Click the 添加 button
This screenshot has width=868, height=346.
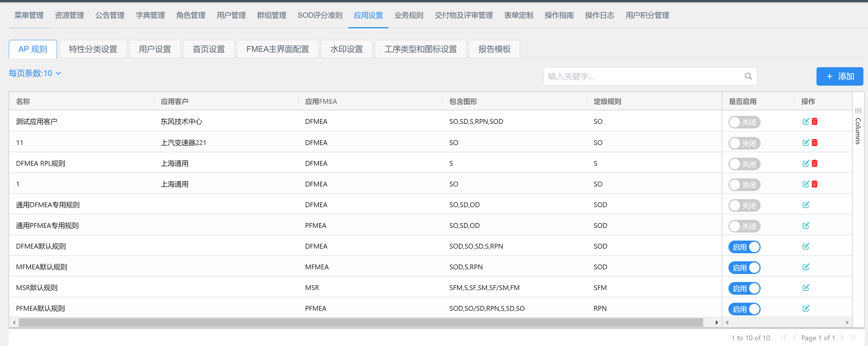click(840, 77)
